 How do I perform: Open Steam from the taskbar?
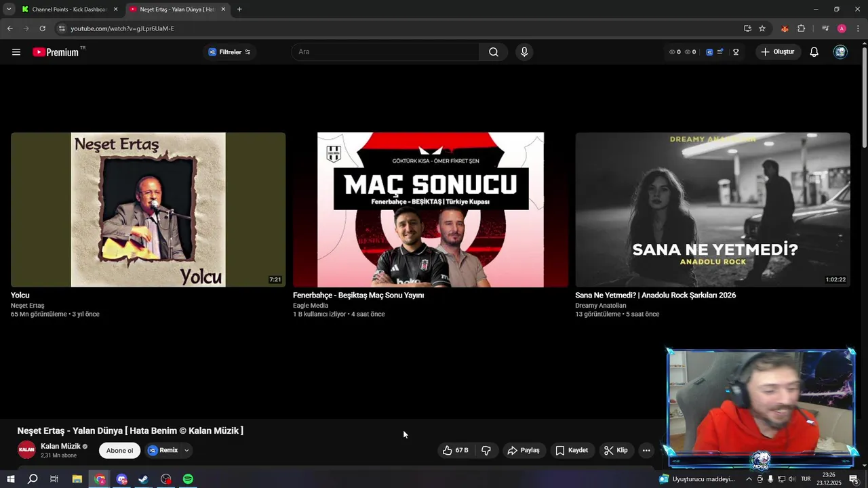click(x=144, y=479)
